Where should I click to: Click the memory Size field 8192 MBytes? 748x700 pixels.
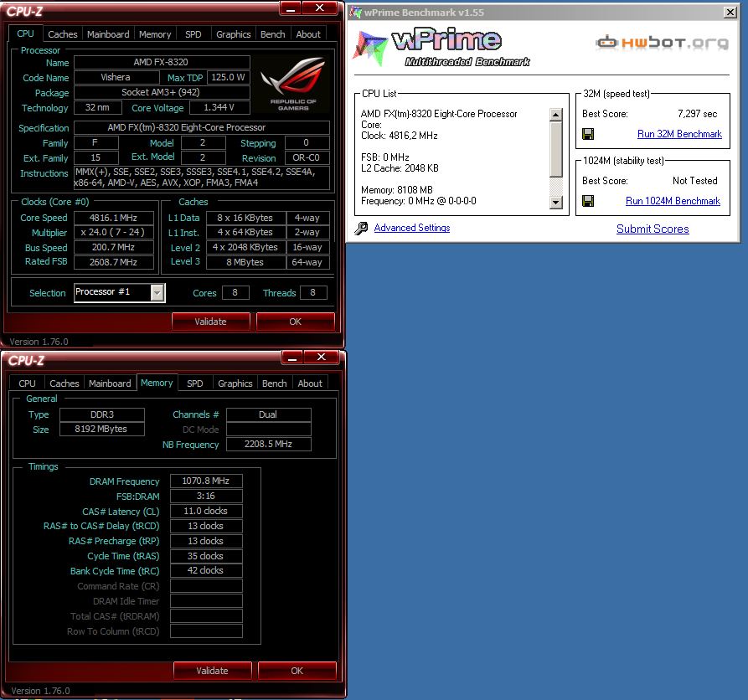point(101,429)
